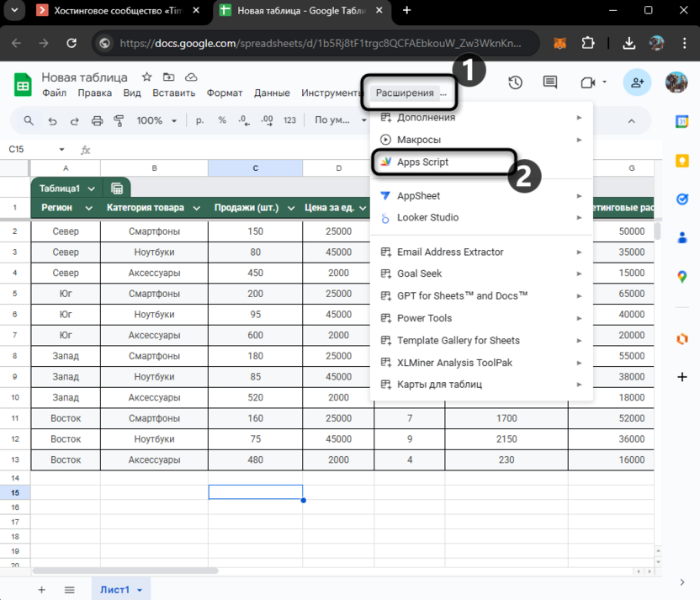The height and width of the screenshot is (600, 700).
Task: Open the comments icon
Action: tap(550, 82)
